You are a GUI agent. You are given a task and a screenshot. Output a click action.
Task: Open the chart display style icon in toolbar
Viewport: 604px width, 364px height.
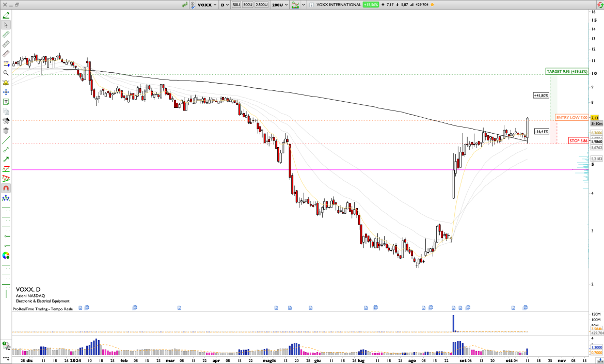(x=294, y=5)
